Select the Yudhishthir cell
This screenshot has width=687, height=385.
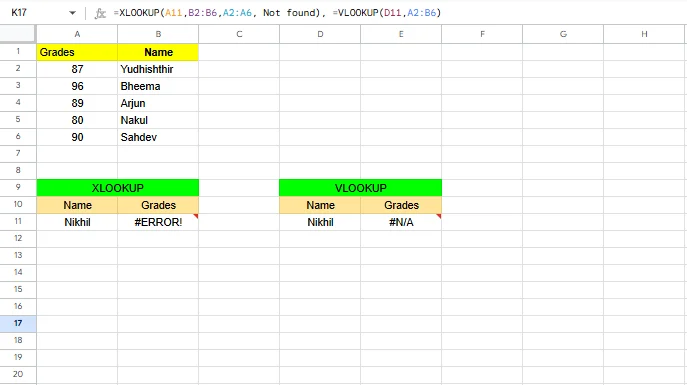(x=158, y=69)
